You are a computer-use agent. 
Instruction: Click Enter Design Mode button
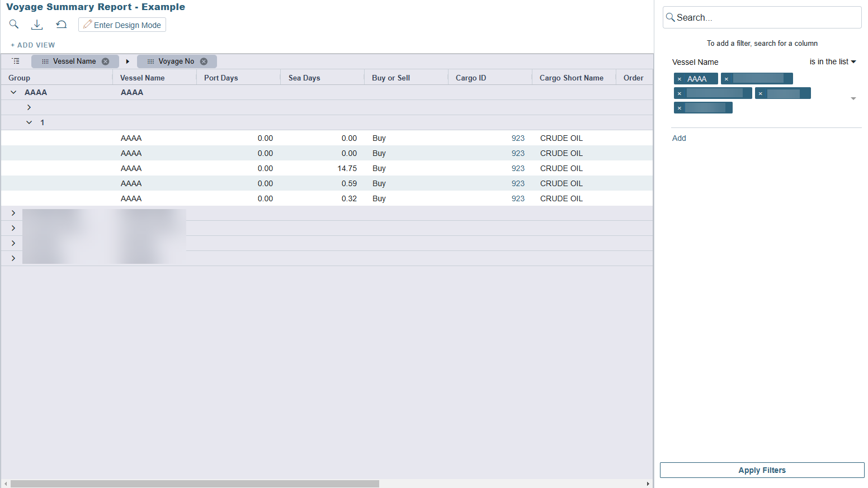122,25
